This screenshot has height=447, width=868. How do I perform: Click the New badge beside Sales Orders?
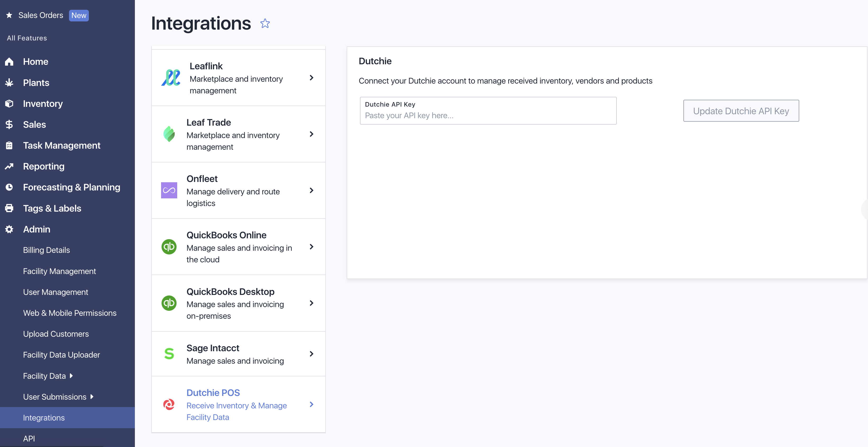point(79,15)
